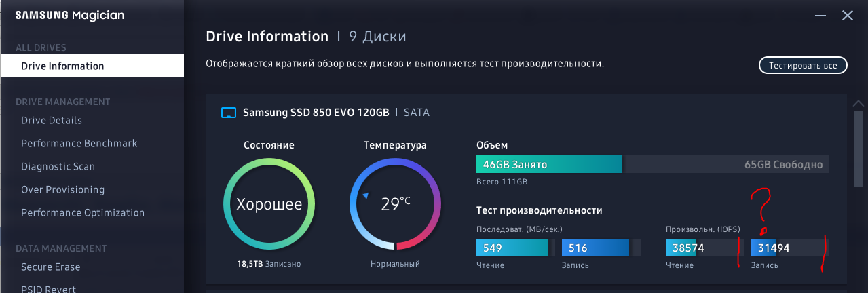This screenshot has height=293, width=868.
Task: Open Drive Information in the sidebar
Action: pos(62,66)
